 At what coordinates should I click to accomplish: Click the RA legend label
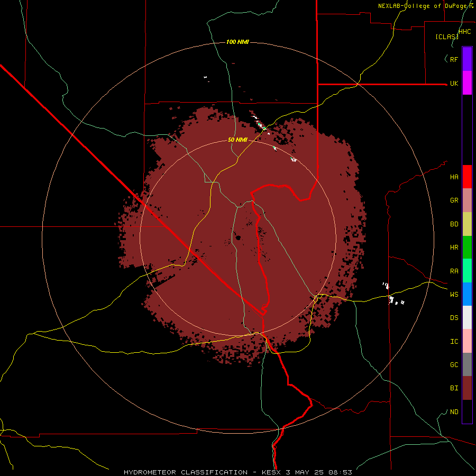tap(454, 271)
